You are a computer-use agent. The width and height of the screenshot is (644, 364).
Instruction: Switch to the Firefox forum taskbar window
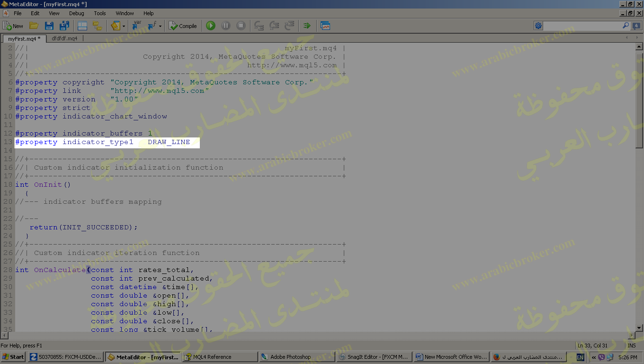528,357
